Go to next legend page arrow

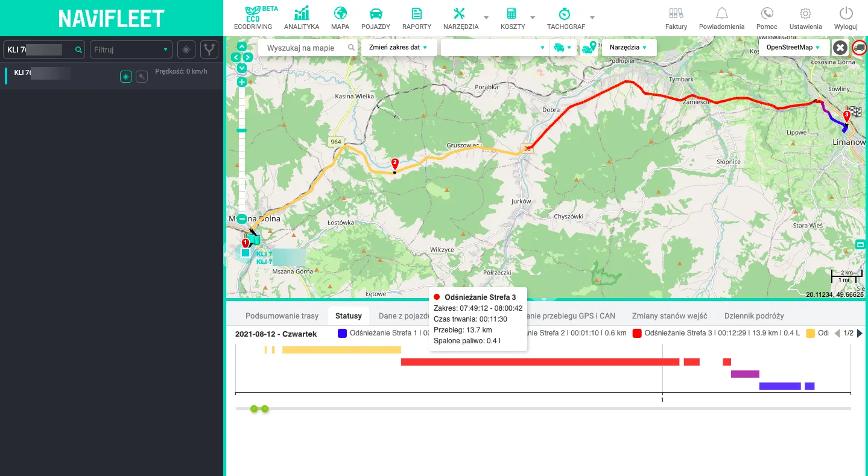(860, 333)
